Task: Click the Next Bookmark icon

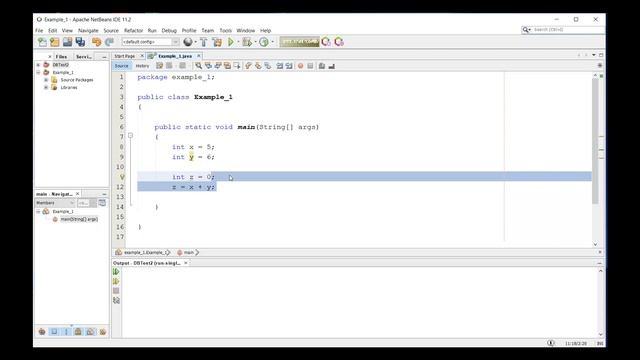Action: 258,66
